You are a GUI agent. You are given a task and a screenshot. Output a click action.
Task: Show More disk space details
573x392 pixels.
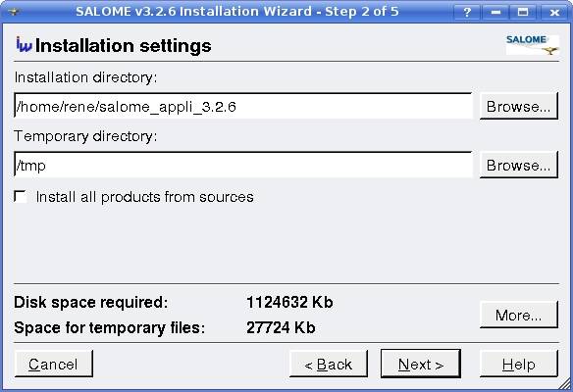pos(519,315)
